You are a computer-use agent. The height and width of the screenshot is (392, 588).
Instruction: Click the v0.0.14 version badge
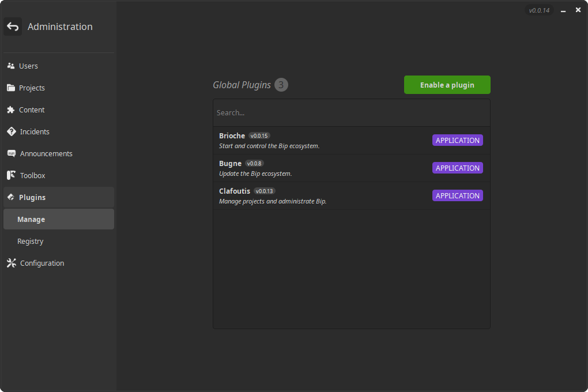[539, 10]
